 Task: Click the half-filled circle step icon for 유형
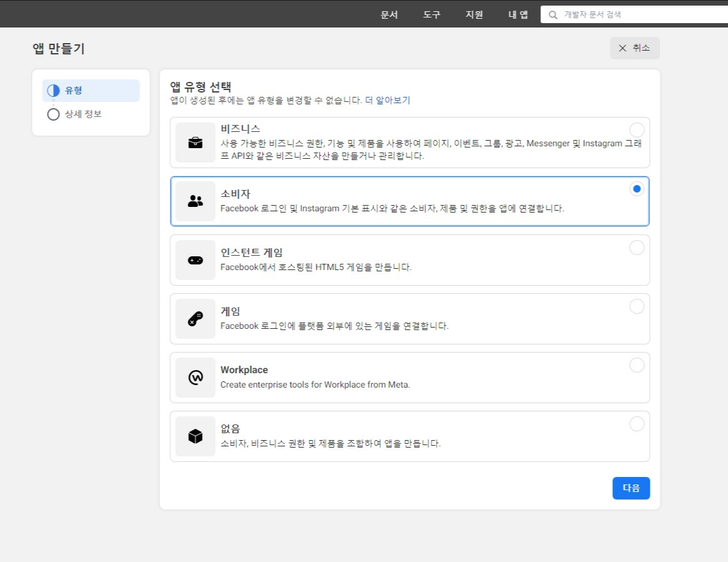point(53,91)
